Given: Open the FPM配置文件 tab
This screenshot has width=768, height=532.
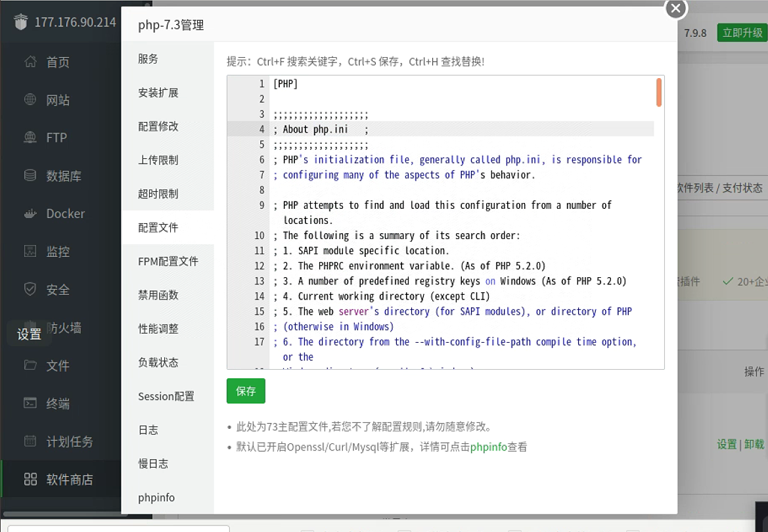Looking at the screenshot, I should click(x=168, y=261).
